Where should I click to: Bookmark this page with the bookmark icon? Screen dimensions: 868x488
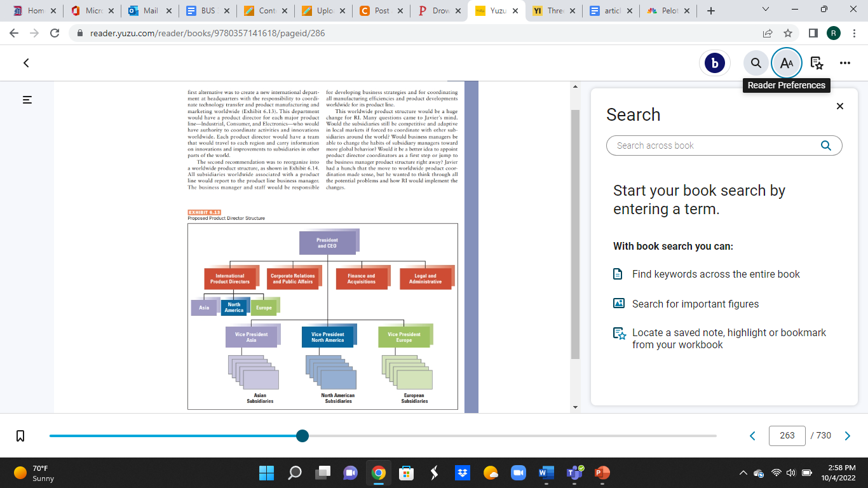(x=20, y=436)
